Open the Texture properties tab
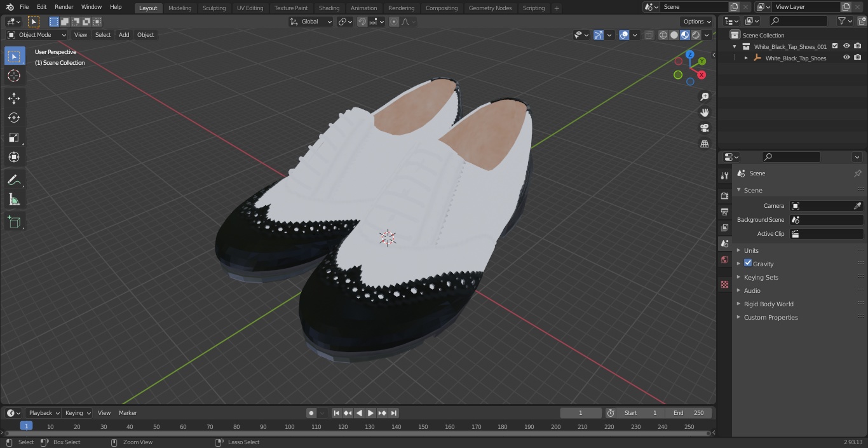 coord(724,285)
